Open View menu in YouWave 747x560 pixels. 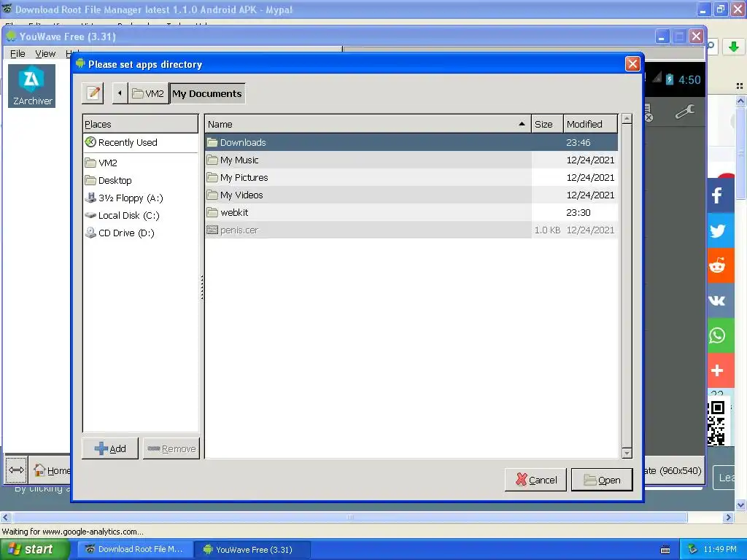point(45,54)
